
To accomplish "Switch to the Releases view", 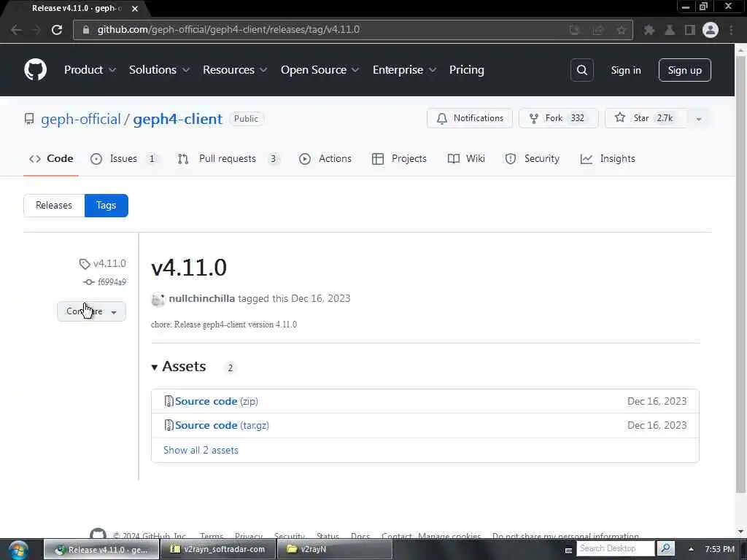I will tap(54, 205).
